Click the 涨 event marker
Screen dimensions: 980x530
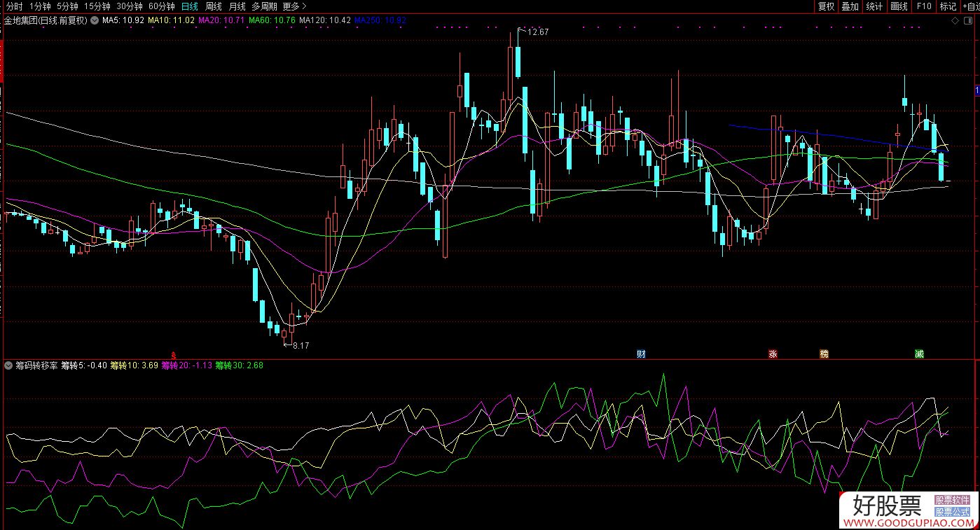pos(773,354)
